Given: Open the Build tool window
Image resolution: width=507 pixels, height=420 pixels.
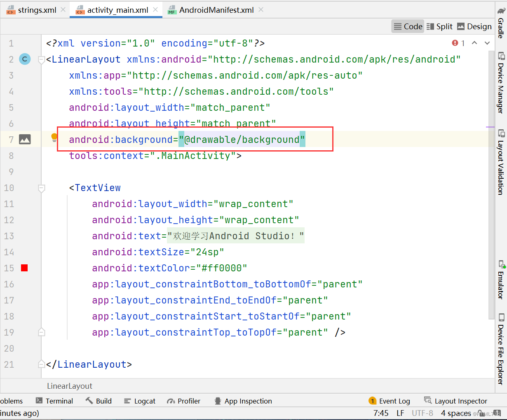Looking at the screenshot, I should click(x=99, y=401).
